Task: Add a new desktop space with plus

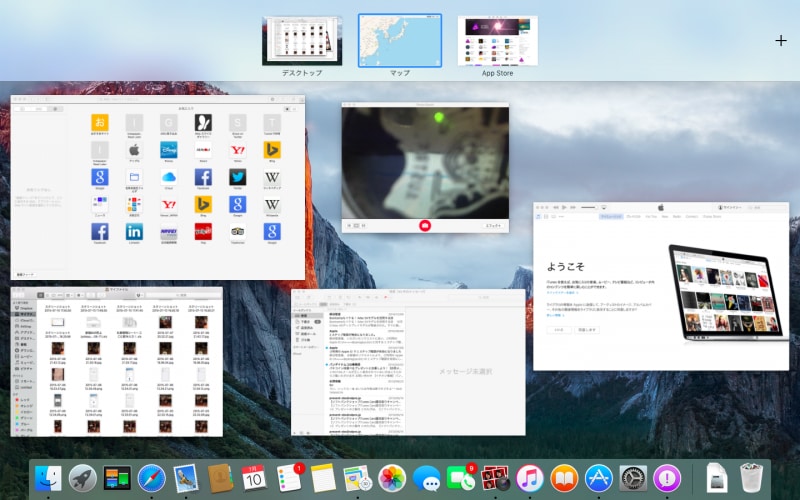Action: point(781,40)
